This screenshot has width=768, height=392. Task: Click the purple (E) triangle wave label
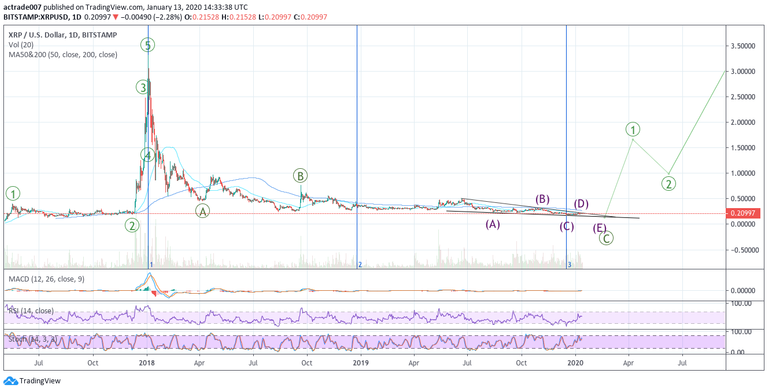coord(600,228)
